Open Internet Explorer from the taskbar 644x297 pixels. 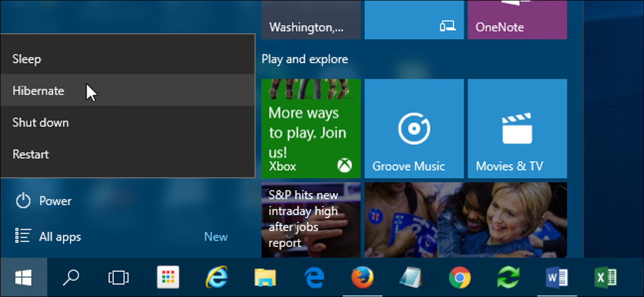click(x=216, y=278)
